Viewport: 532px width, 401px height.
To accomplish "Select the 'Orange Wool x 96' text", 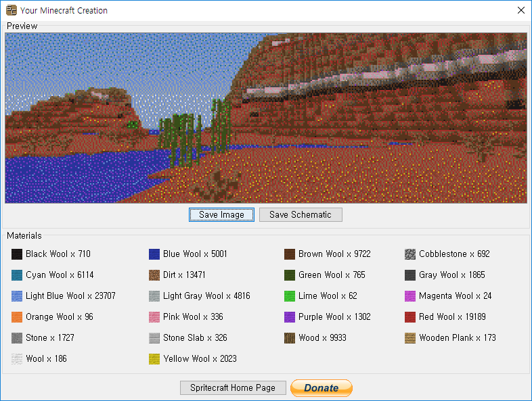I will (x=60, y=317).
